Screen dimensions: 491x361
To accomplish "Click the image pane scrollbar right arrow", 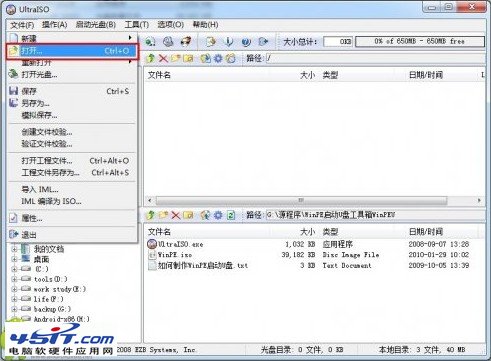I will 479,200.
